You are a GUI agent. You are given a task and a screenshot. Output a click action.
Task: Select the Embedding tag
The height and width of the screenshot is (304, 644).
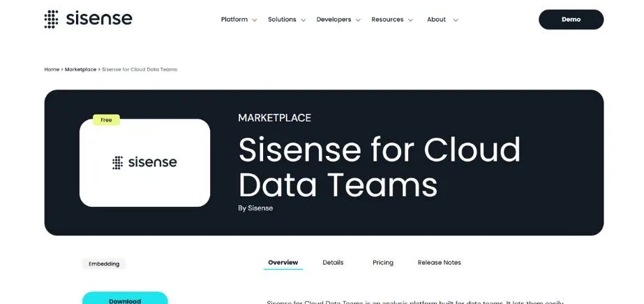click(104, 263)
